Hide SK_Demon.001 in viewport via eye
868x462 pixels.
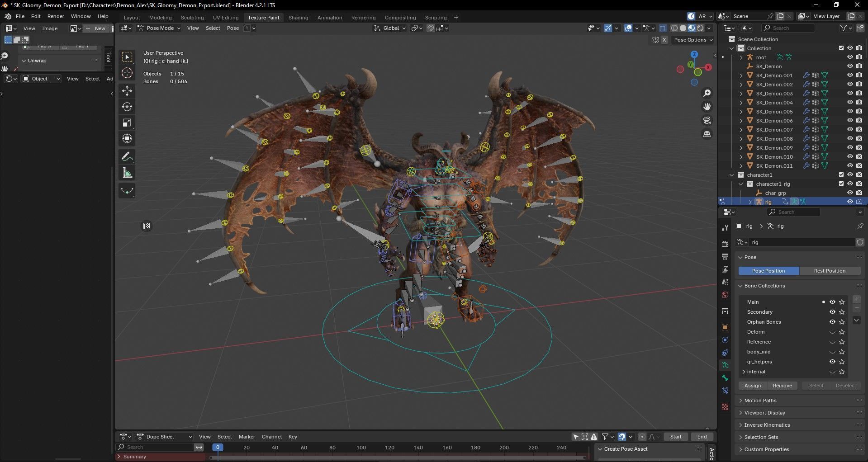click(850, 75)
